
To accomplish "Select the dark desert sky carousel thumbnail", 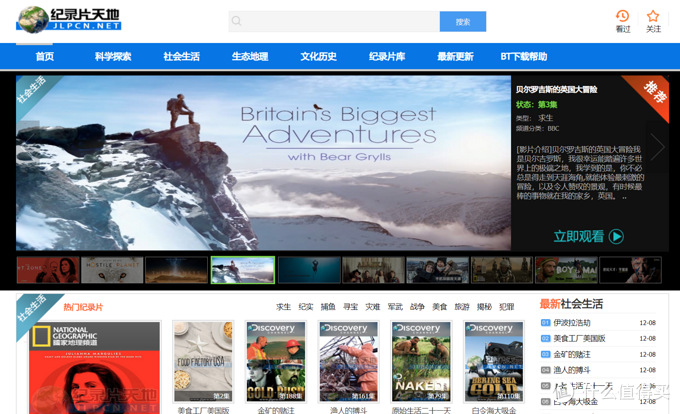I will 177,270.
